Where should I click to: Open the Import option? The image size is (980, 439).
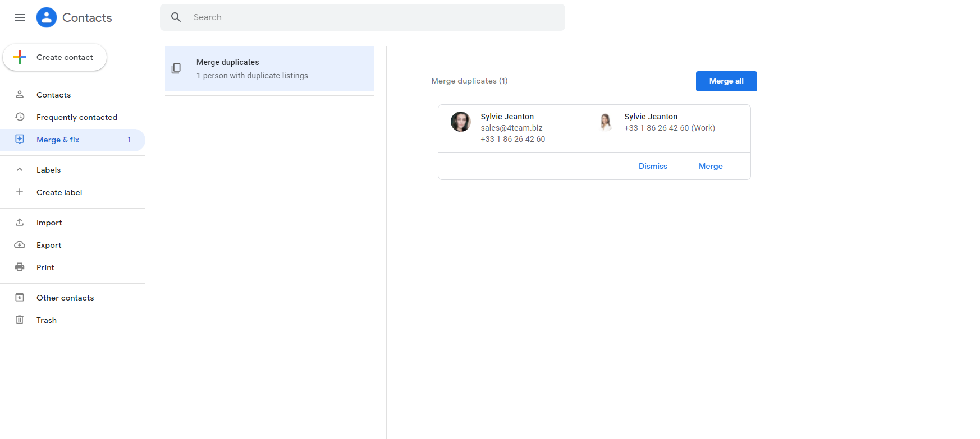(x=72, y=223)
